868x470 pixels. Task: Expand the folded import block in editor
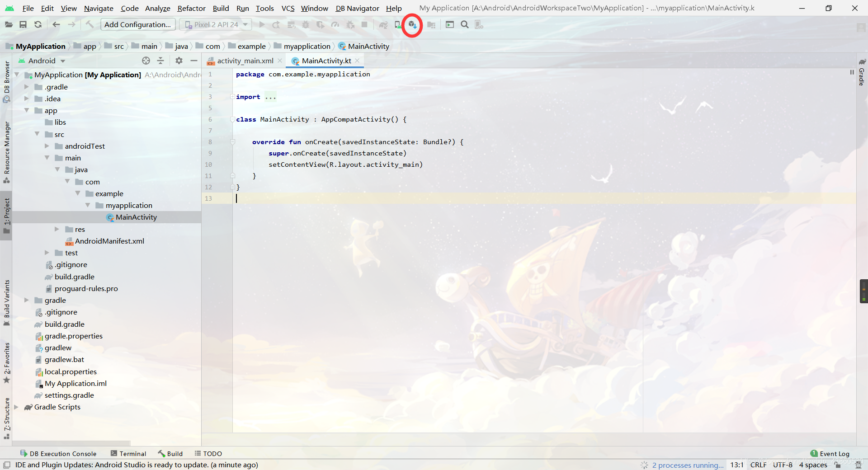coord(232,97)
